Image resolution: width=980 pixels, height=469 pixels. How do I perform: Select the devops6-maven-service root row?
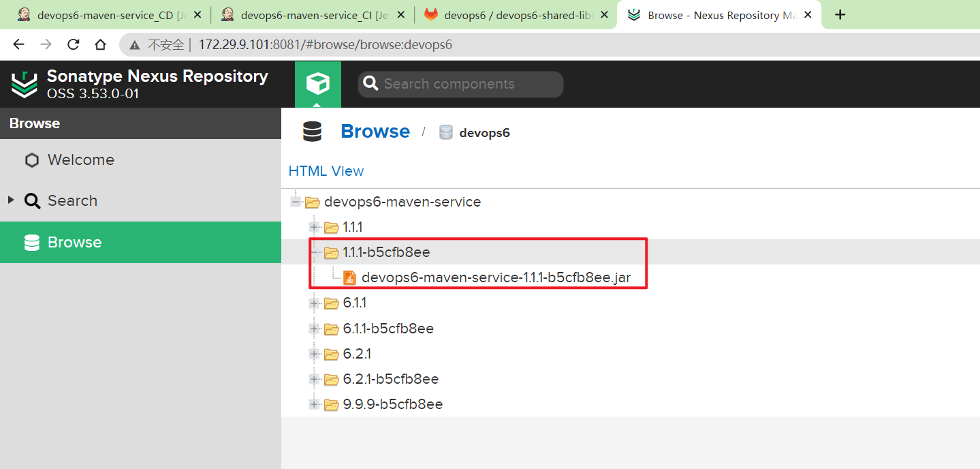[x=631, y=202]
